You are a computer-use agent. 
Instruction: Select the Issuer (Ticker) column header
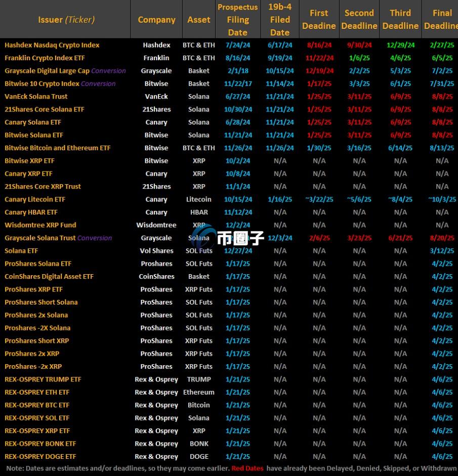click(66, 20)
